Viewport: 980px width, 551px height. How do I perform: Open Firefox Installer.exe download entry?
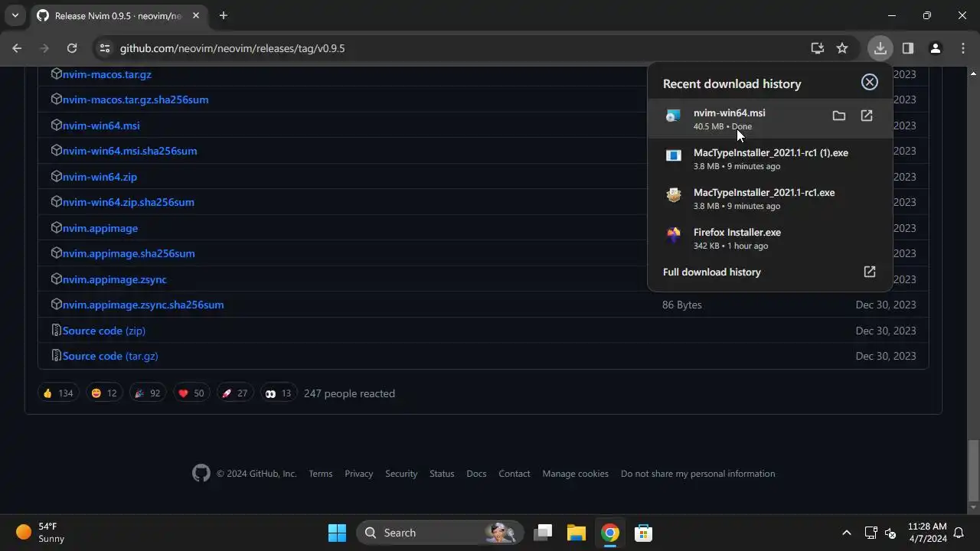pos(770,238)
